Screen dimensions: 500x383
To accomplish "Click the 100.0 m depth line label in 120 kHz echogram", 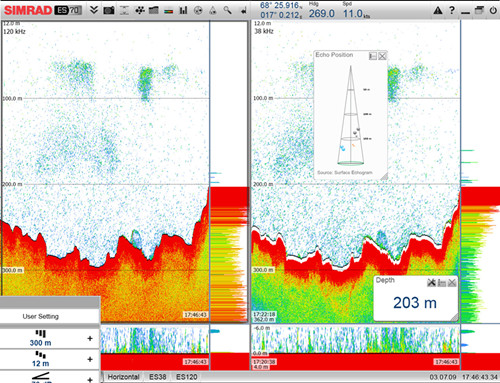I will (12, 99).
